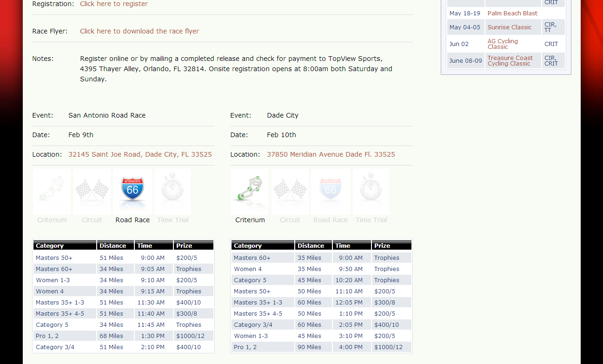Open the 'Click here to register' link
Viewport: 603px width, 364px height.
coord(114,4)
